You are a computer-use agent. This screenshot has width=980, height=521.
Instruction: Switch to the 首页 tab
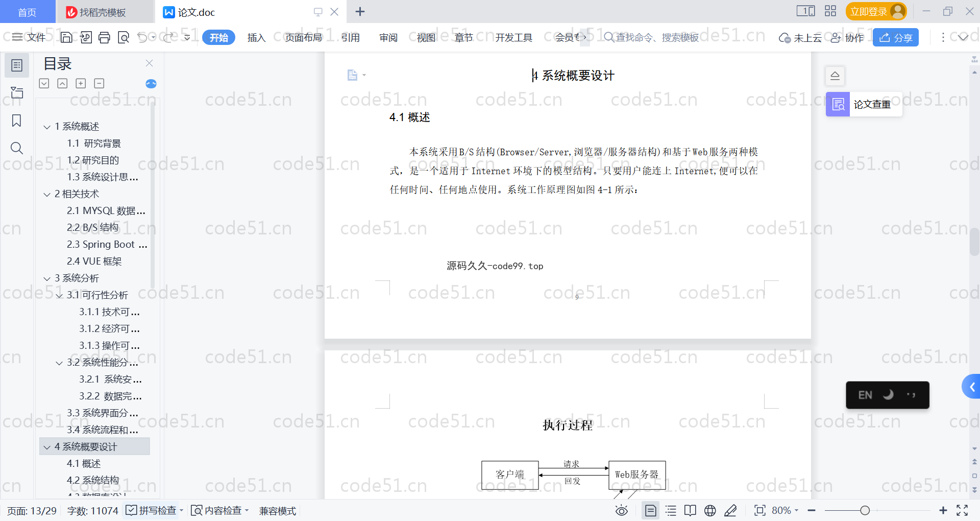pos(27,12)
